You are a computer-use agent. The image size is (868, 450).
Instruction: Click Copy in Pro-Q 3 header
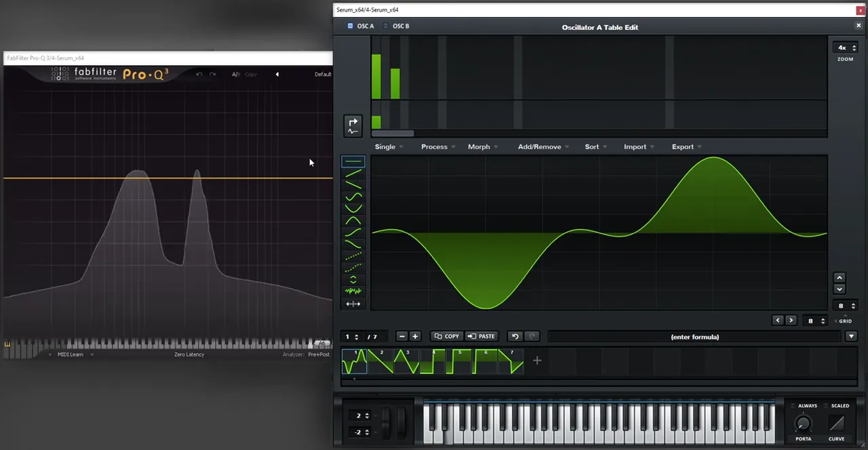[250, 74]
